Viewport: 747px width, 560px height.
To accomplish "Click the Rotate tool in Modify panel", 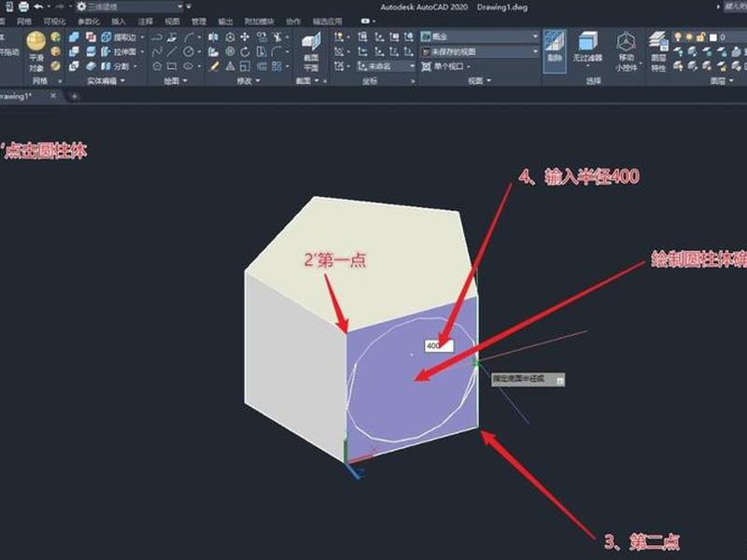I will coord(245,52).
